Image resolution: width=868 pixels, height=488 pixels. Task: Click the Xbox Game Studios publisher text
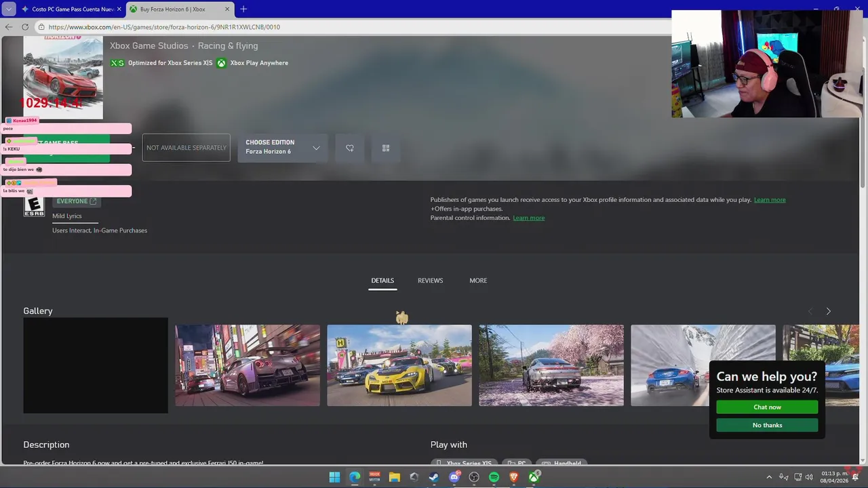tap(149, 46)
